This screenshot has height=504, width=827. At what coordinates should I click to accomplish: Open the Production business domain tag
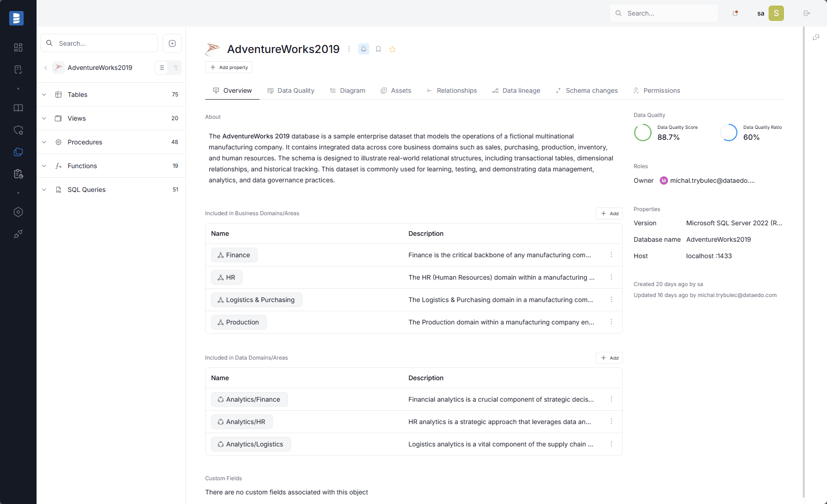pyautogui.click(x=239, y=322)
